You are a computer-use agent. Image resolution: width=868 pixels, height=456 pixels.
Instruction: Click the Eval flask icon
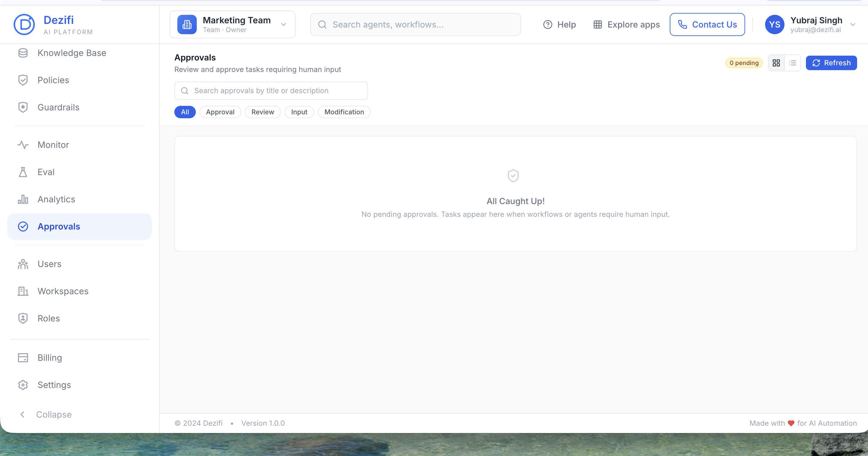click(x=23, y=172)
